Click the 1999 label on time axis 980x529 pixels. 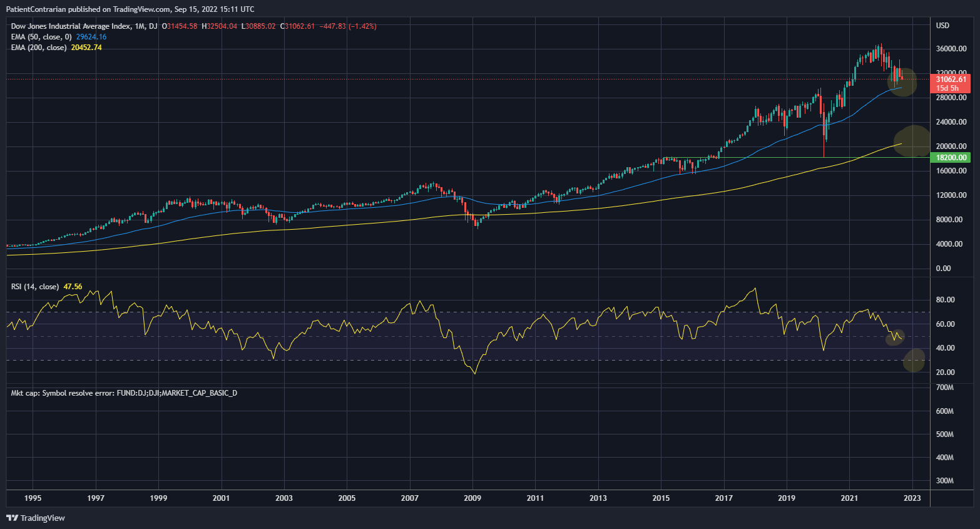158,498
